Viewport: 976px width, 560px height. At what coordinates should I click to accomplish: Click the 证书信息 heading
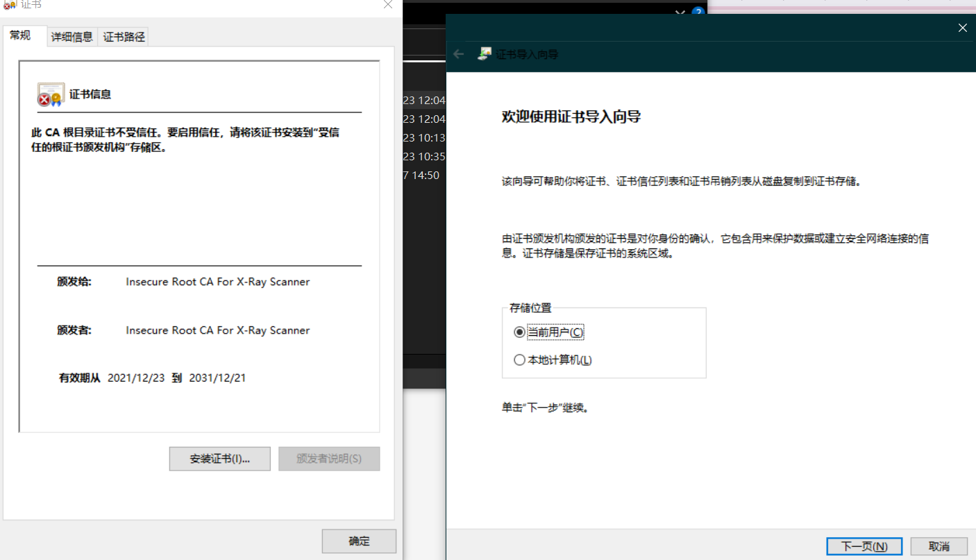click(x=90, y=94)
